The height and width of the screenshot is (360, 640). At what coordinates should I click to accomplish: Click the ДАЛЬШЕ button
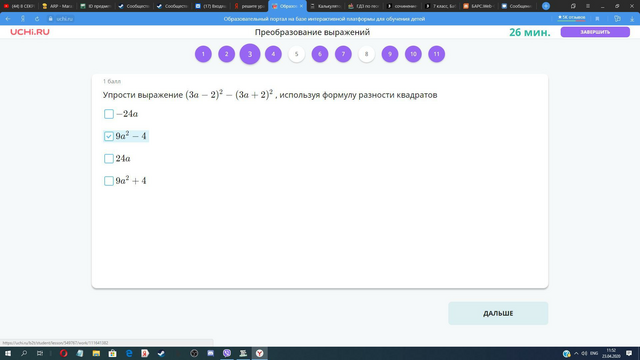coord(498,313)
